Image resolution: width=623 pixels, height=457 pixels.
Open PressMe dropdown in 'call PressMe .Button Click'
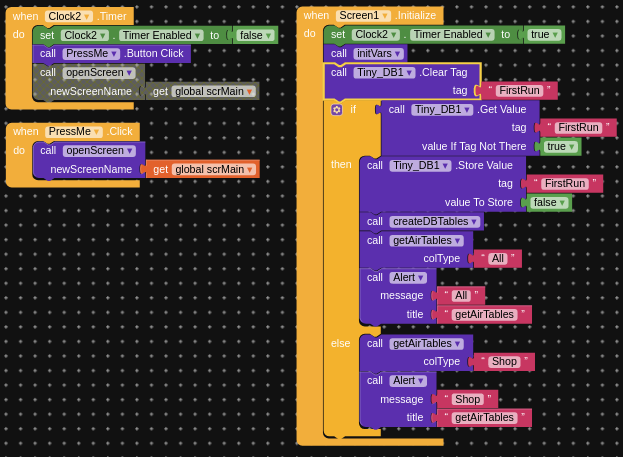coord(91,53)
